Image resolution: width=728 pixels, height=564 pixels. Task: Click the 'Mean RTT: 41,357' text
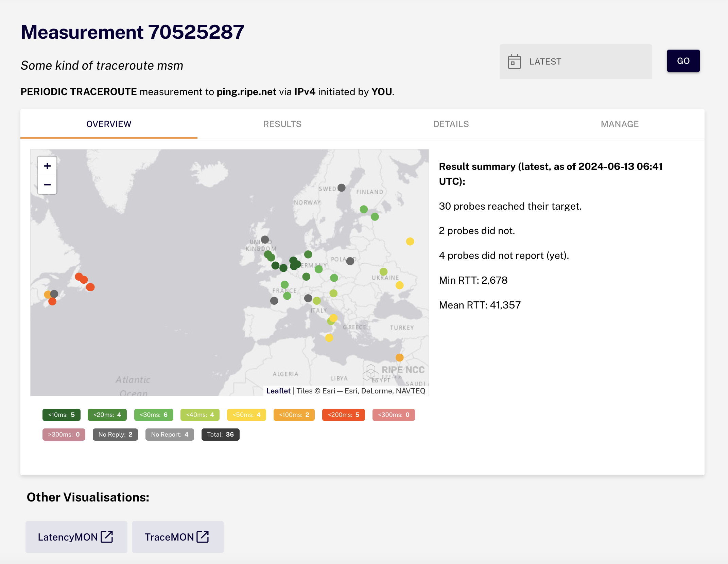point(480,305)
